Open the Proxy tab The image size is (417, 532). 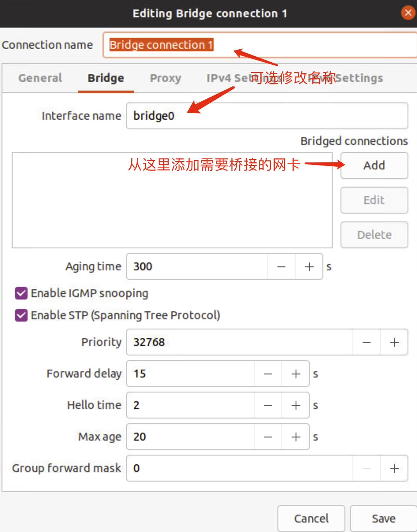point(166,78)
